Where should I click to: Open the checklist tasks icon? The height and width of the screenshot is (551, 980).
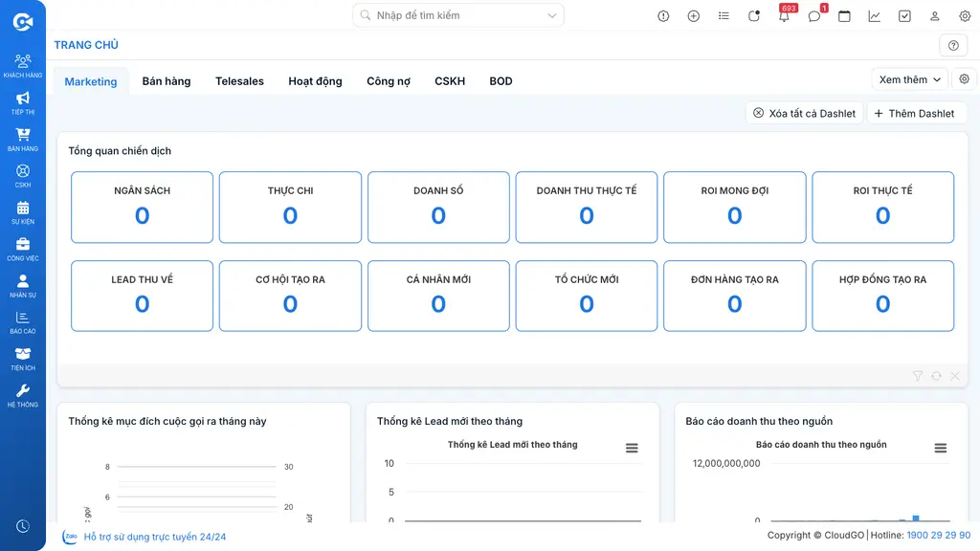pos(904,16)
